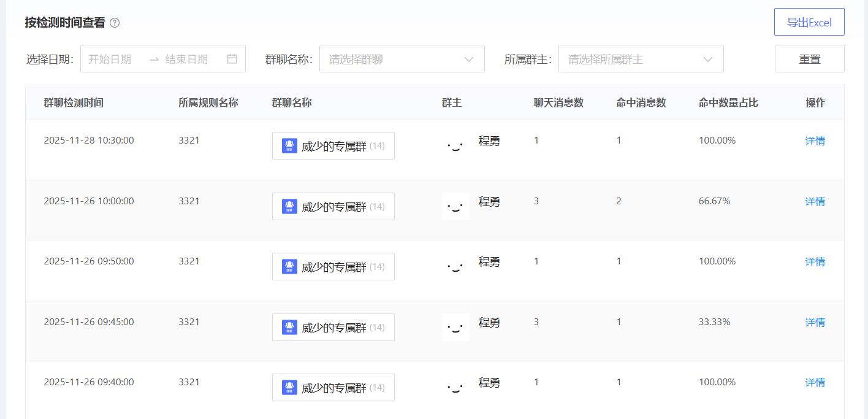This screenshot has width=868, height=419.
Task: Click group chat icon in 09:50:00 row
Action: coord(289,266)
